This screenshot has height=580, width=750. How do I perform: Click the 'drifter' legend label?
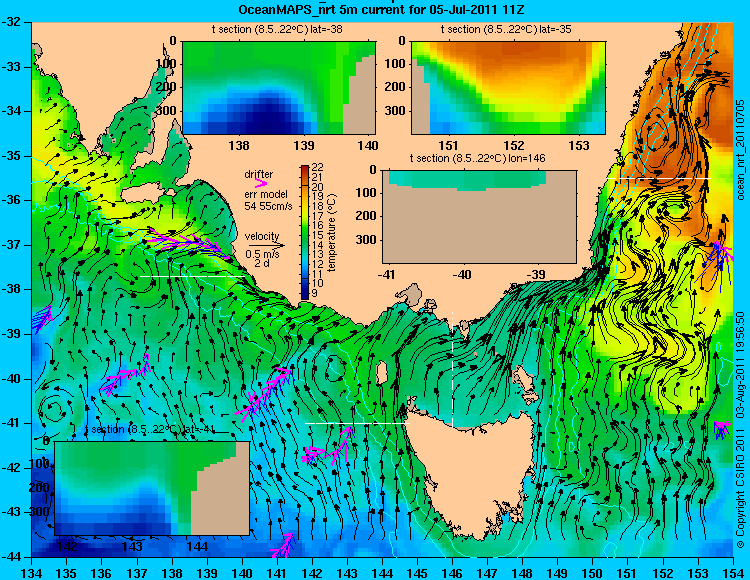(x=259, y=175)
